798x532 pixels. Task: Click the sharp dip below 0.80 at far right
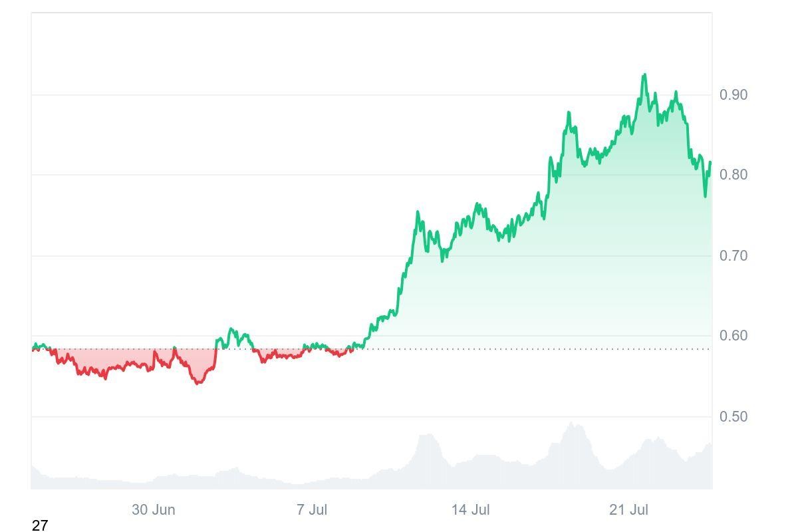[706, 196]
